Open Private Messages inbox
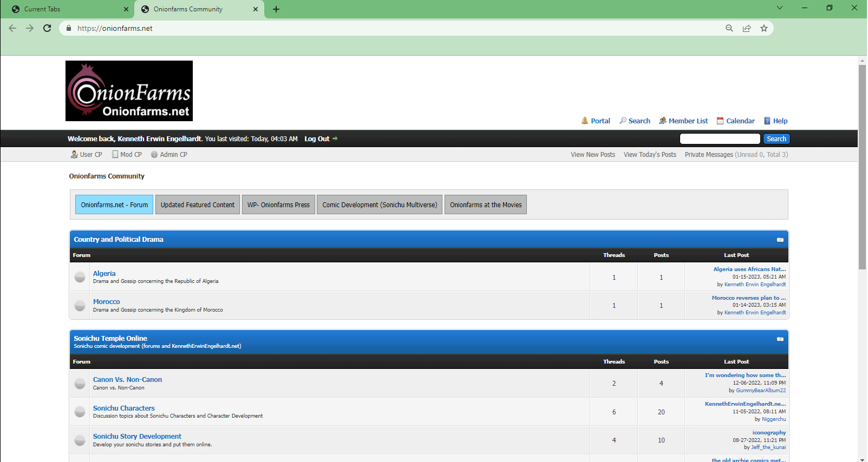 click(x=709, y=155)
